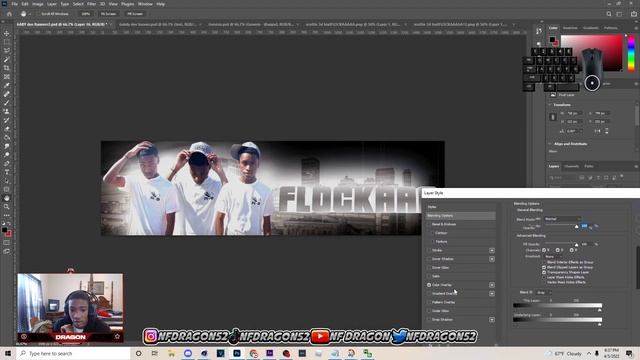
Task: Select the Gradient tool
Action: (7, 138)
